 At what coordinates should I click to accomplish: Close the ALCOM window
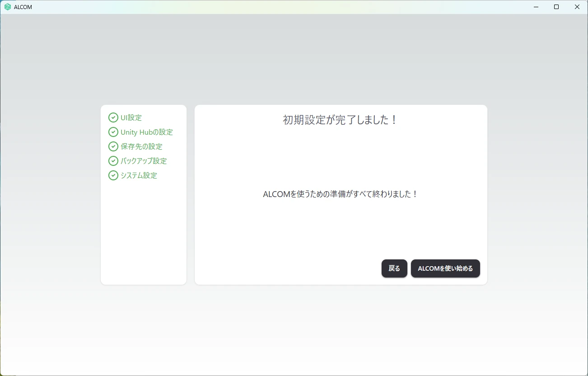pyautogui.click(x=577, y=7)
